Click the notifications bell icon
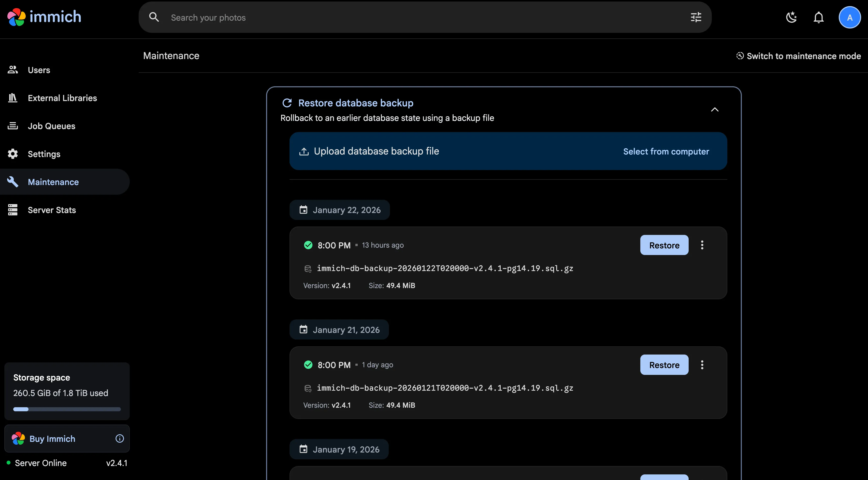The width and height of the screenshot is (868, 480). pos(818,17)
